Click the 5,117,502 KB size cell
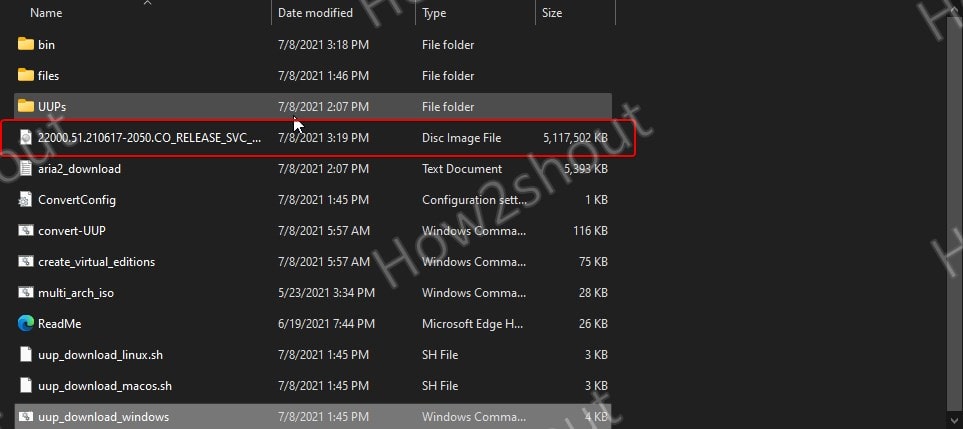This screenshot has height=429, width=963. click(x=575, y=138)
